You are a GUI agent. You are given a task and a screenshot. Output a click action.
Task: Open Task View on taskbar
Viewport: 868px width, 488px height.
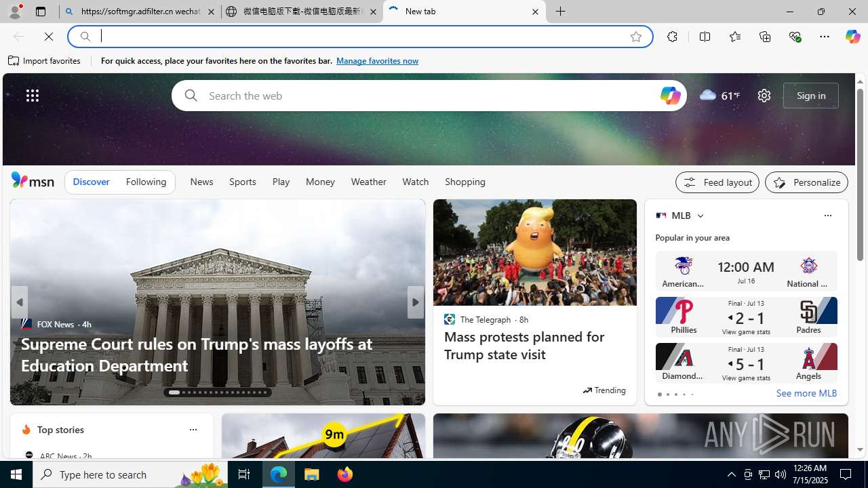(x=243, y=474)
